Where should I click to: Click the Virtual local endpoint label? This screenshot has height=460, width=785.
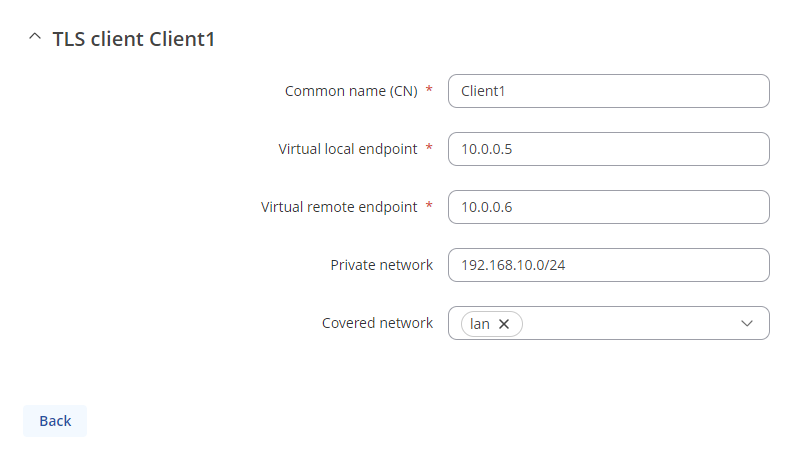point(347,149)
